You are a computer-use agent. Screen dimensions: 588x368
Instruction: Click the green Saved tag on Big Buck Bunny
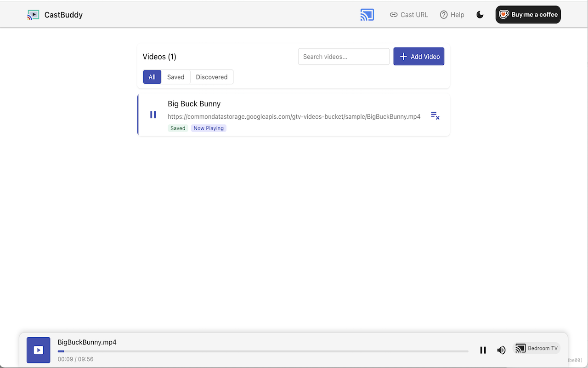178,128
